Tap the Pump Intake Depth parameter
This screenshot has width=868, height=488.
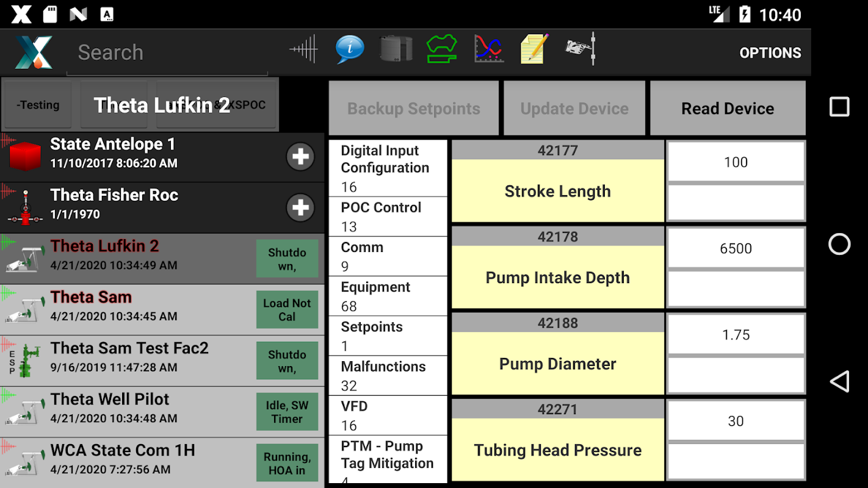tap(558, 278)
